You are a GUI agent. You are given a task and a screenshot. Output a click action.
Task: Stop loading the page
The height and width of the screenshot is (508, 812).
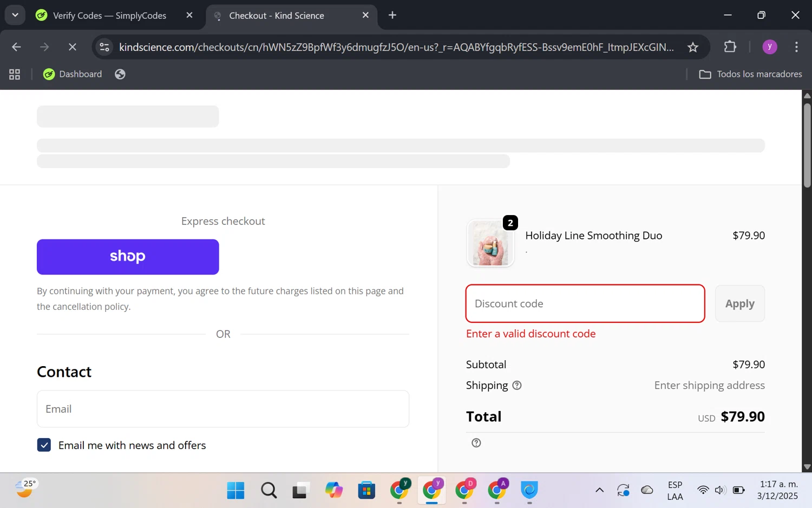pyautogui.click(x=73, y=47)
